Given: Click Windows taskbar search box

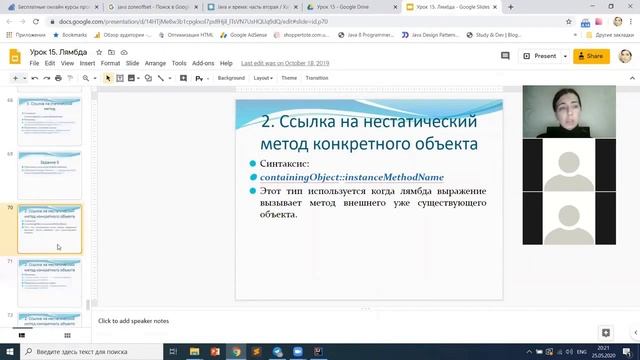Looking at the screenshot, I should click(x=91, y=351).
